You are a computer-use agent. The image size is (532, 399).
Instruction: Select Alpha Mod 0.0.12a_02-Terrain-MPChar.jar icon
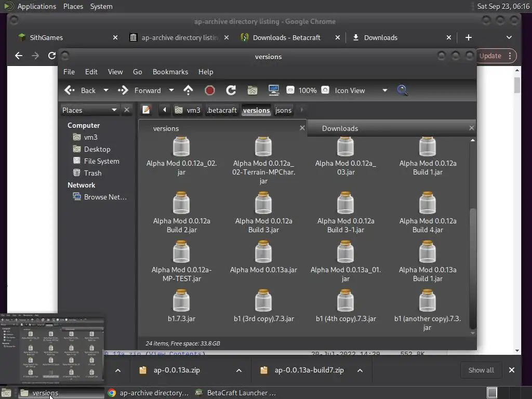tap(263, 146)
